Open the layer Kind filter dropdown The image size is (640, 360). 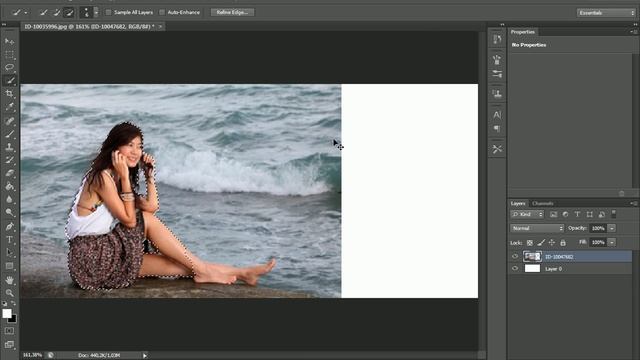[x=527, y=214]
